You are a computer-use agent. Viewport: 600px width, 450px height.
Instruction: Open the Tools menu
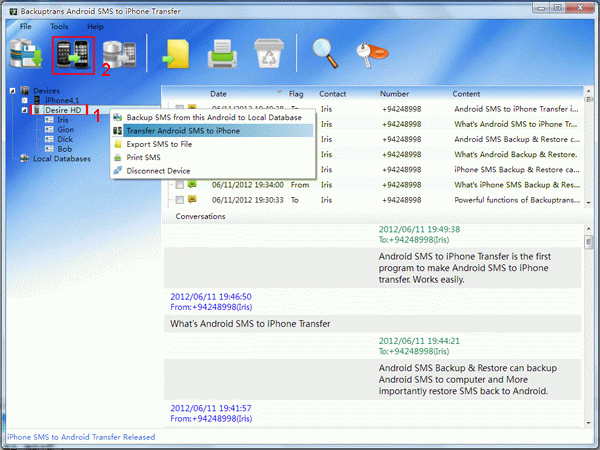pyautogui.click(x=59, y=25)
